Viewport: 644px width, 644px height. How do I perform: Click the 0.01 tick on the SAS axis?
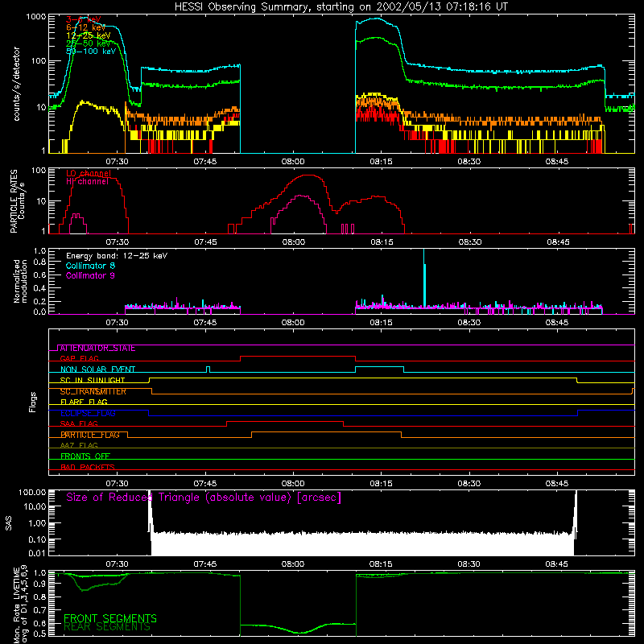37,553
